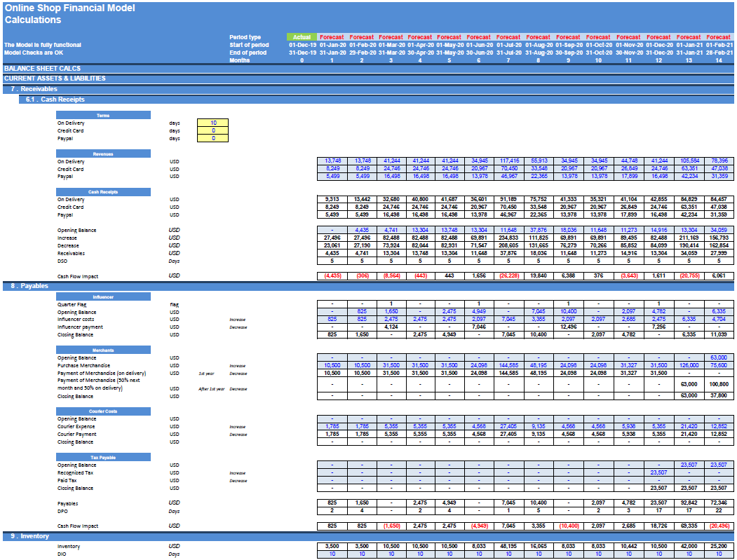This screenshot has width=737, height=560.
Task: Select the 28-Feb-21 end of period date
Action: click(719, 53)
